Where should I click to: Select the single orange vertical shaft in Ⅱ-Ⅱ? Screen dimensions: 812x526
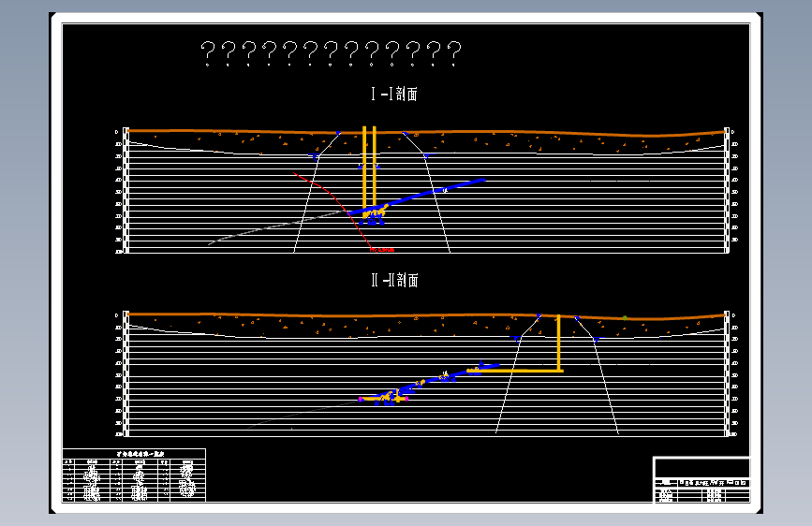click(559, 343)
